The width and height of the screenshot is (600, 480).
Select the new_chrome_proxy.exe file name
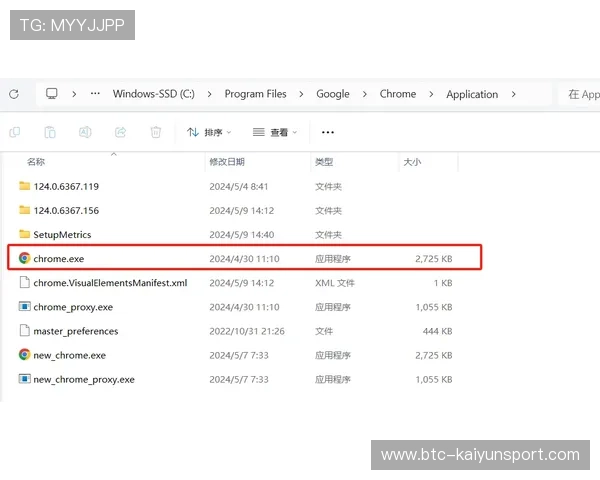point(84,380)
